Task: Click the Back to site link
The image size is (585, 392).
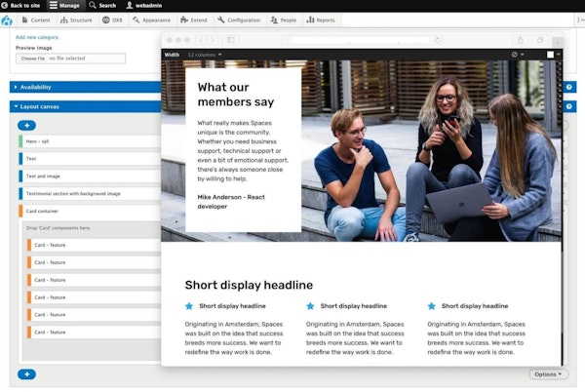Action: 21,6
